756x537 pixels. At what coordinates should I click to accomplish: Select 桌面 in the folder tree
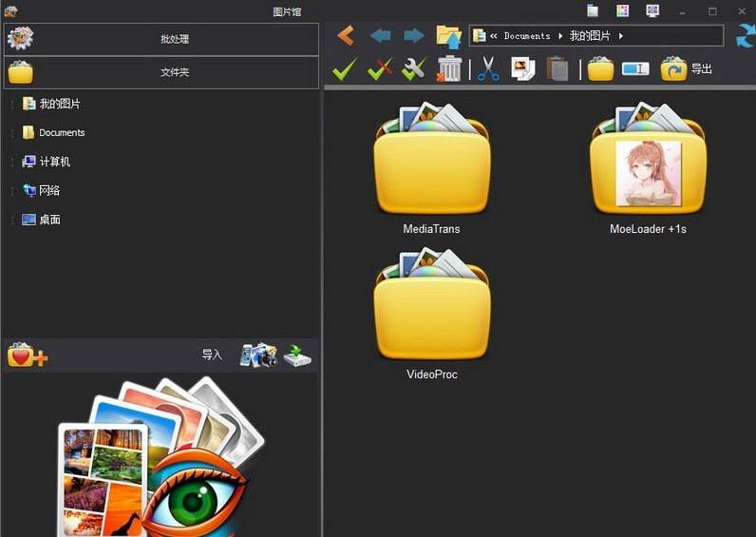(49, 220)
